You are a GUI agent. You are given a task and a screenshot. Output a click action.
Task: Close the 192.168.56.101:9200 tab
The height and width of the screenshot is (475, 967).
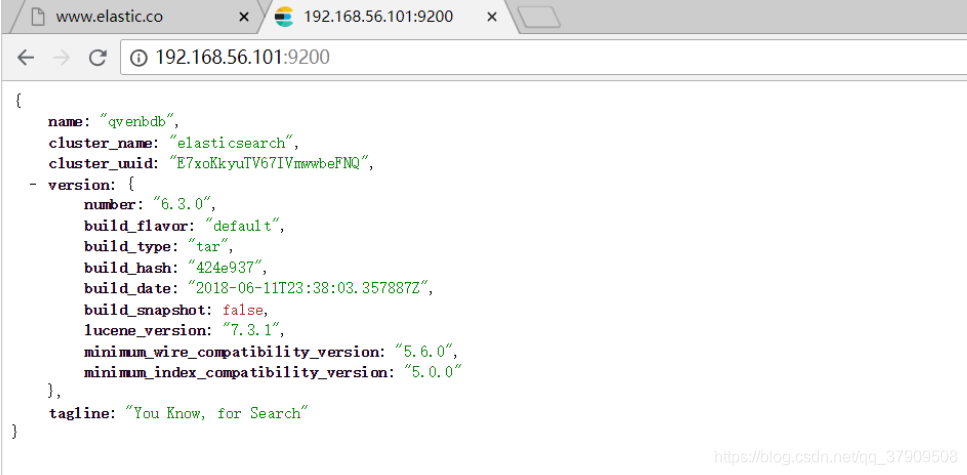pyautogui.click(x=492, y=17)
